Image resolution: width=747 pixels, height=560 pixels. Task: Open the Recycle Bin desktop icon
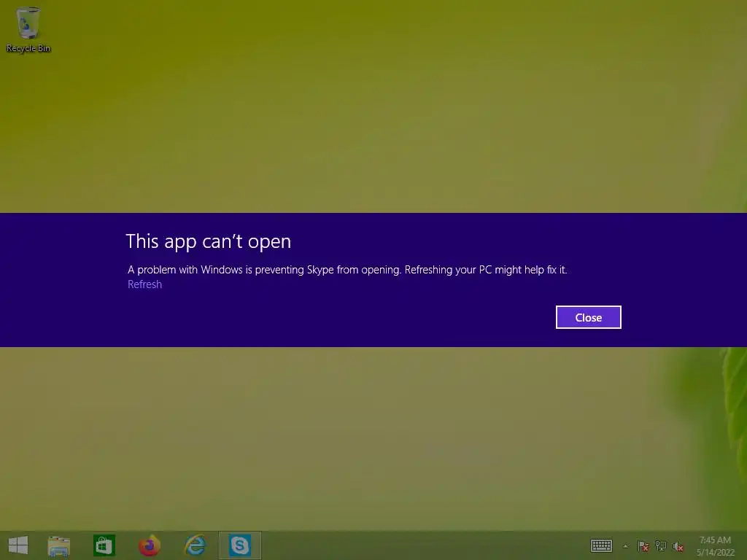pyautogui.click(x=28, y=29)
